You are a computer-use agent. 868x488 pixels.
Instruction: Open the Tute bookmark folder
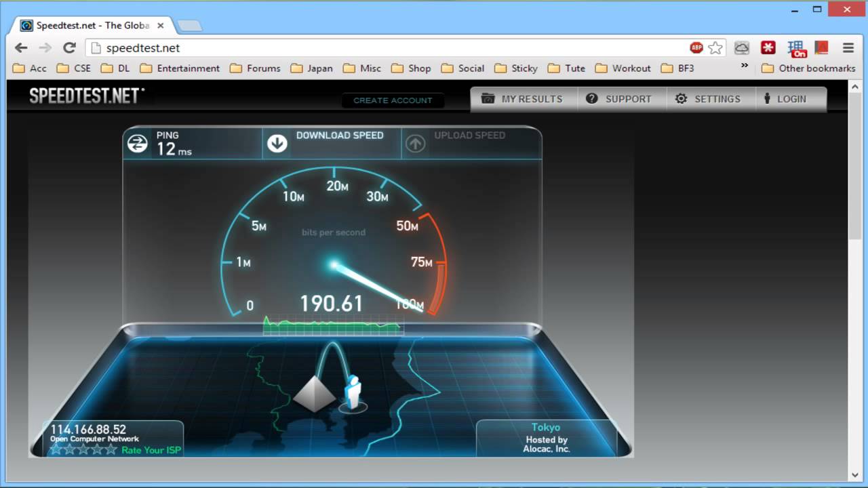coord(566,68)
